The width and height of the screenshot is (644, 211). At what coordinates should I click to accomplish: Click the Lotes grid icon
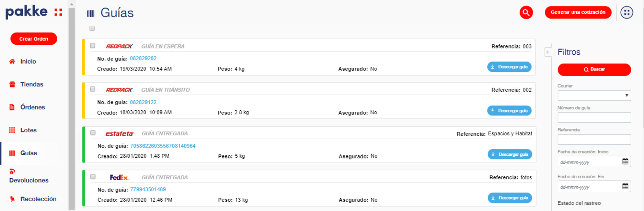click(x=12, y=130)
